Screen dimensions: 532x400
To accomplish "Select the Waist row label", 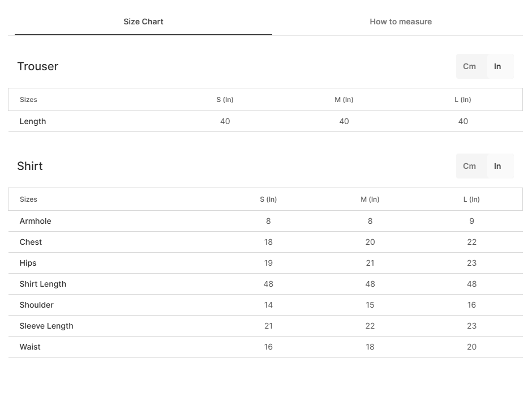I will tap(30, 347).
